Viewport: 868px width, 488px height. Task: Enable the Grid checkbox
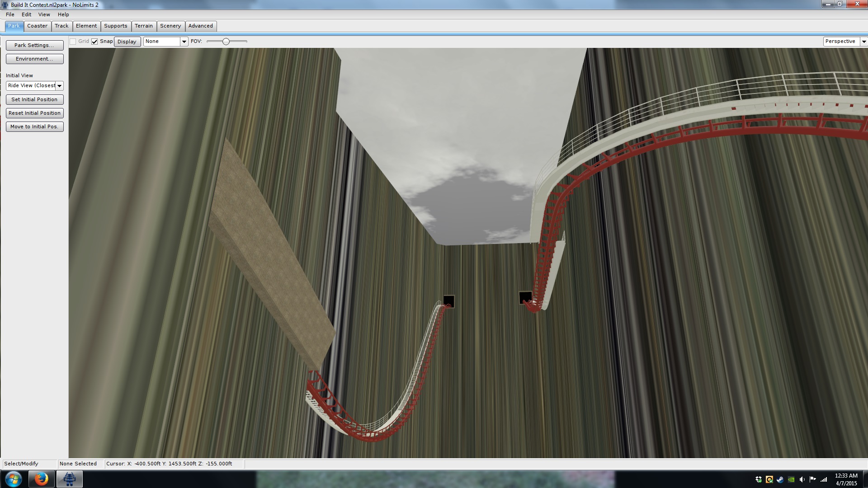tap(73, 42)
